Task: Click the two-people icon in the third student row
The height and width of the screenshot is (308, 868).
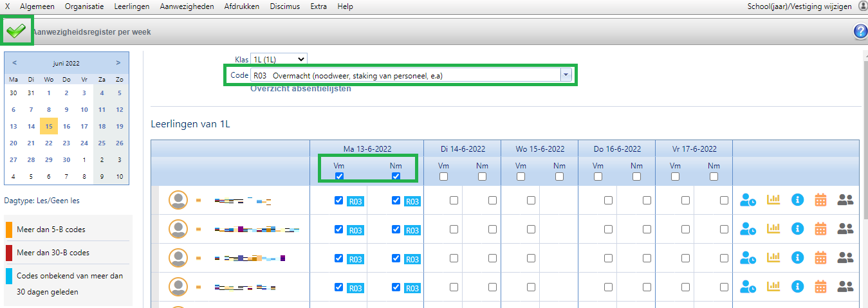Action: pos(845,258)
